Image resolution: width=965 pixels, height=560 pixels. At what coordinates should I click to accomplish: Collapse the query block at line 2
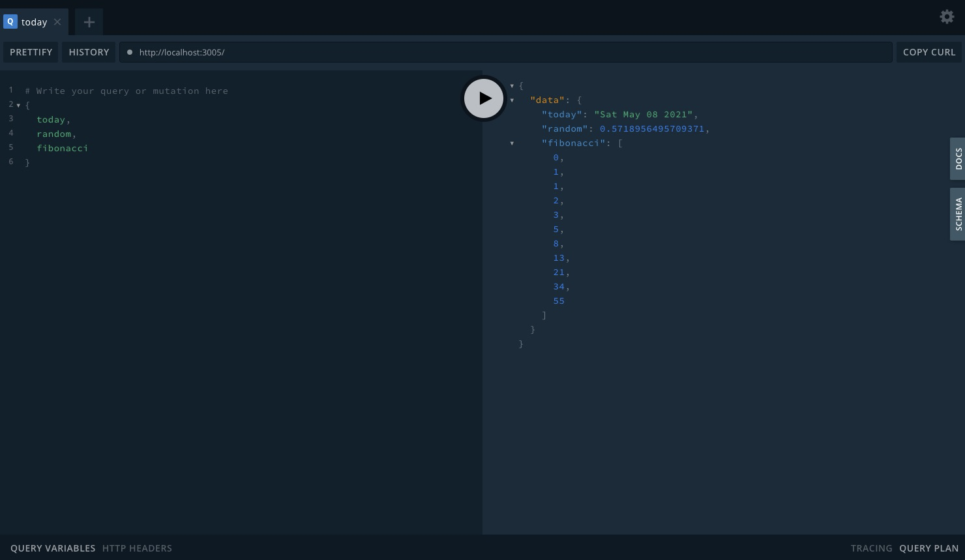(x=18, y=106)
